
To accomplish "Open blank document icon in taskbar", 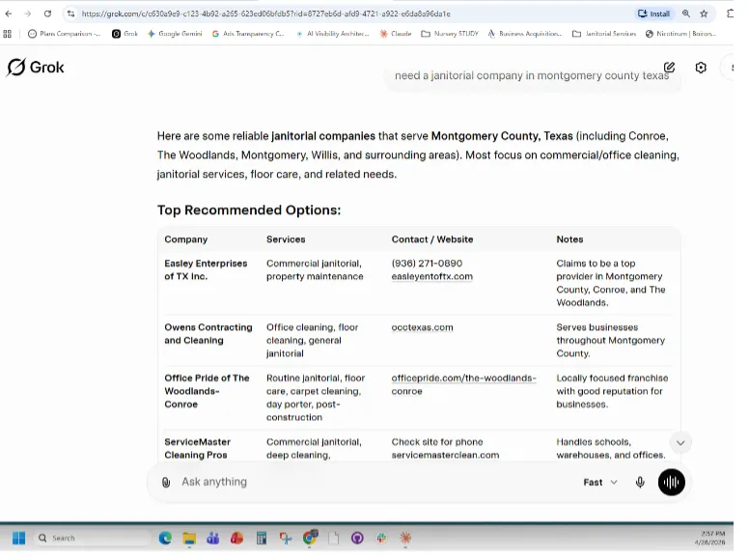I will [x=333, y=539].
